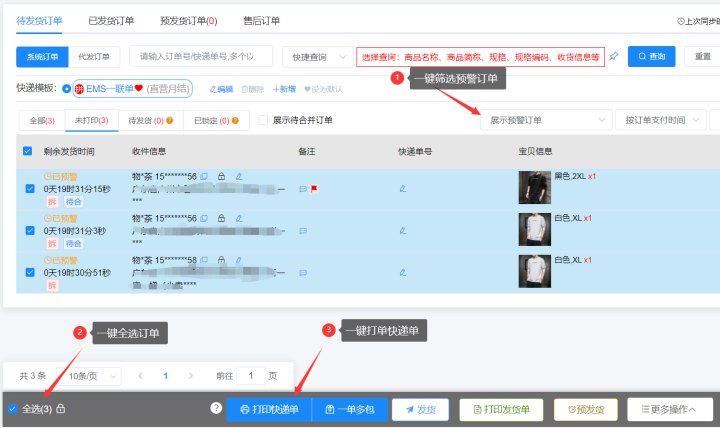The width and height of the screenshot is (720, 428).
Task: Enable the 展示待合并订单 checkbox
Action: click(x=263, y=120)
